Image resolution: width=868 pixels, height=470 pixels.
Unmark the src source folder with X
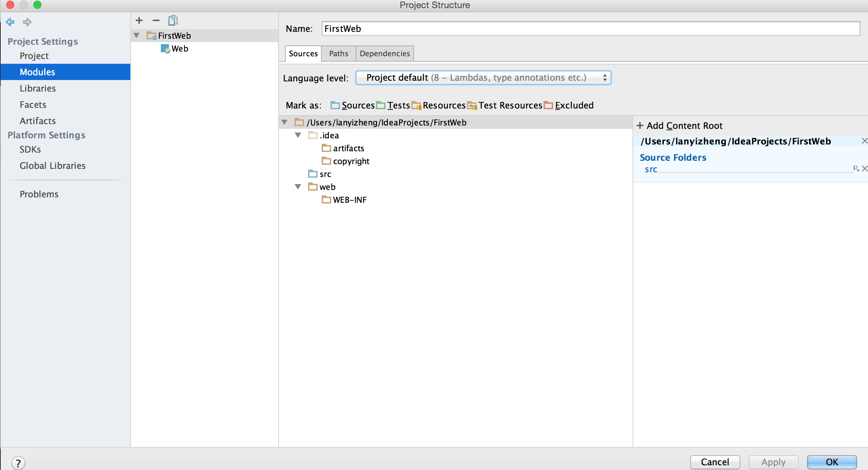(x=865, y=169)
